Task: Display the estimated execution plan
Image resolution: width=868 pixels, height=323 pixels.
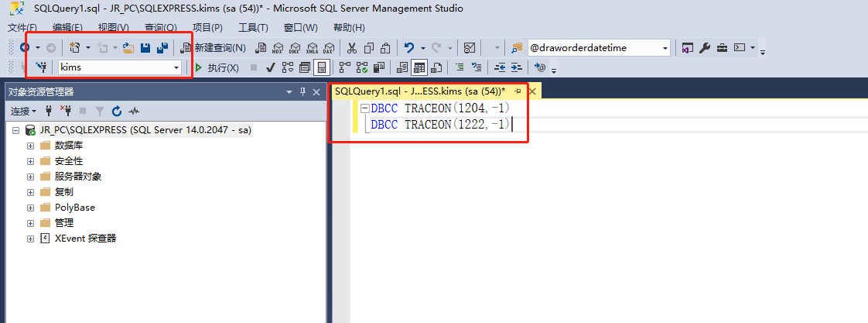Action: [288, 67]
